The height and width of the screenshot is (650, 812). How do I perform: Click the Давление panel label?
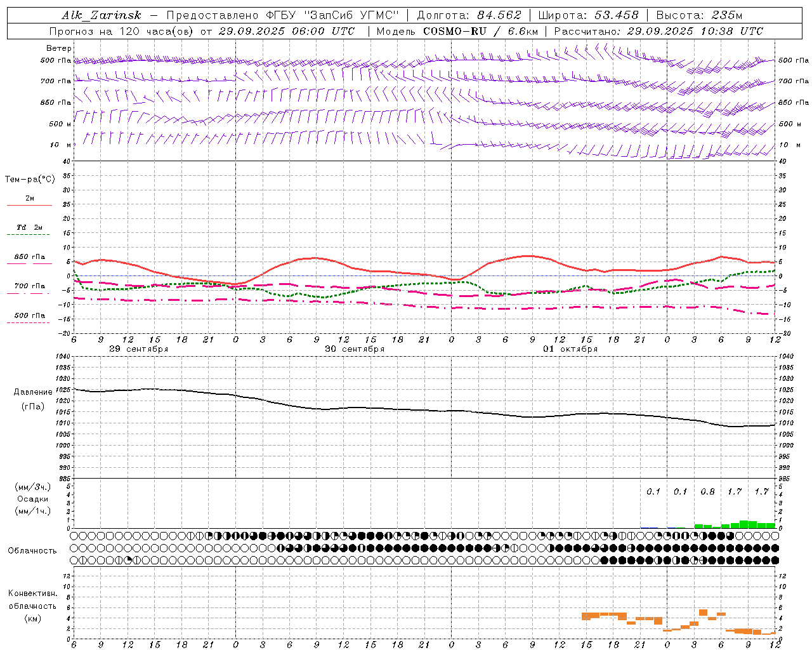point(33,392)
